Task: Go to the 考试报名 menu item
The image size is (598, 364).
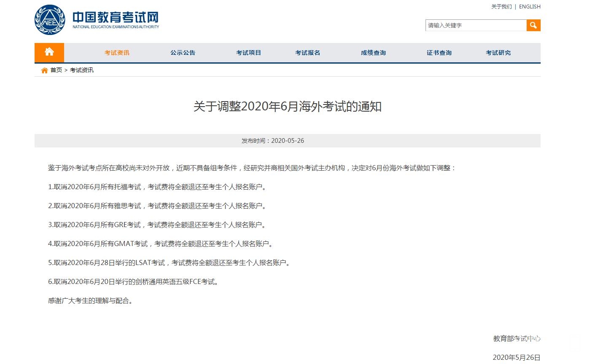Action: (x=307, y=53)
